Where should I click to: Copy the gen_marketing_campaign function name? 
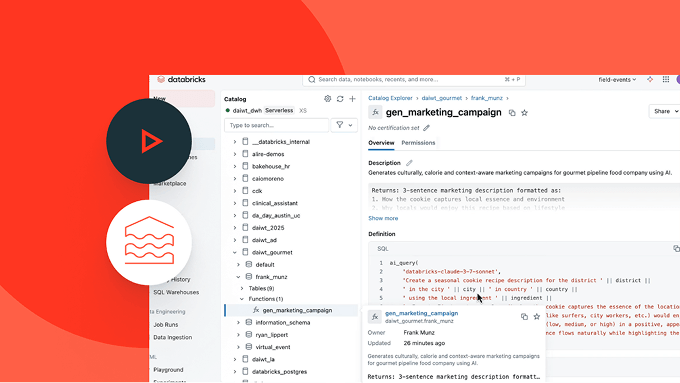click(512, 113)
